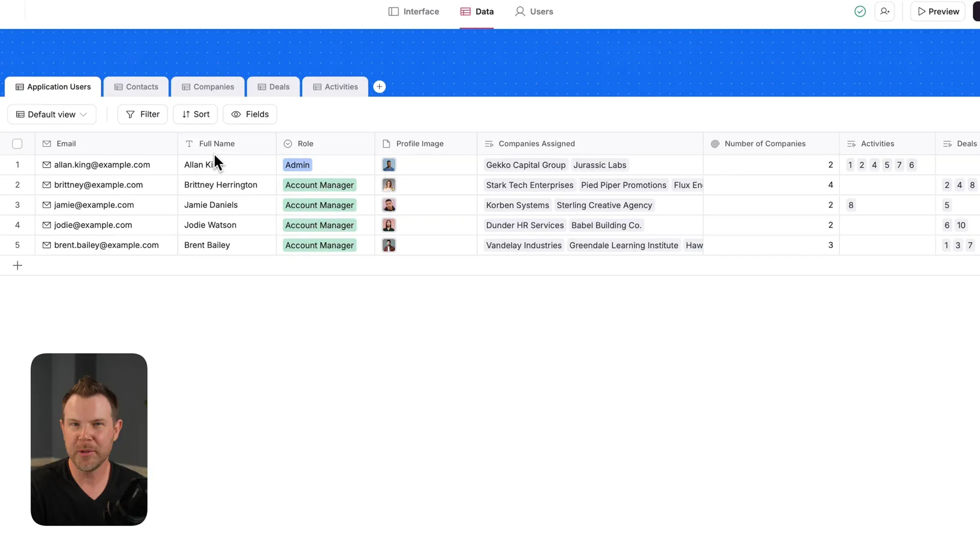980x551 pixels.
Task: Click the Full Name column header
Action: coord(227,144)
